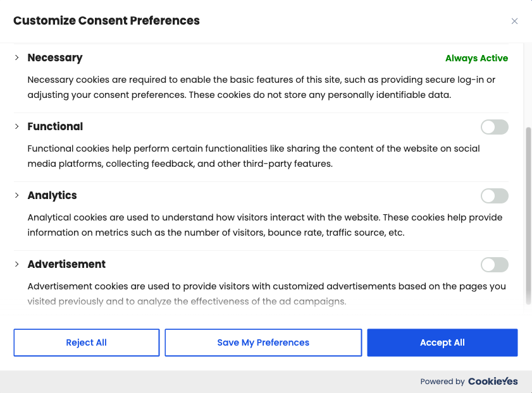This screenshot has width=532, height=393.
Task: Click the green Always Active label
Action: [x=476, y=58]
